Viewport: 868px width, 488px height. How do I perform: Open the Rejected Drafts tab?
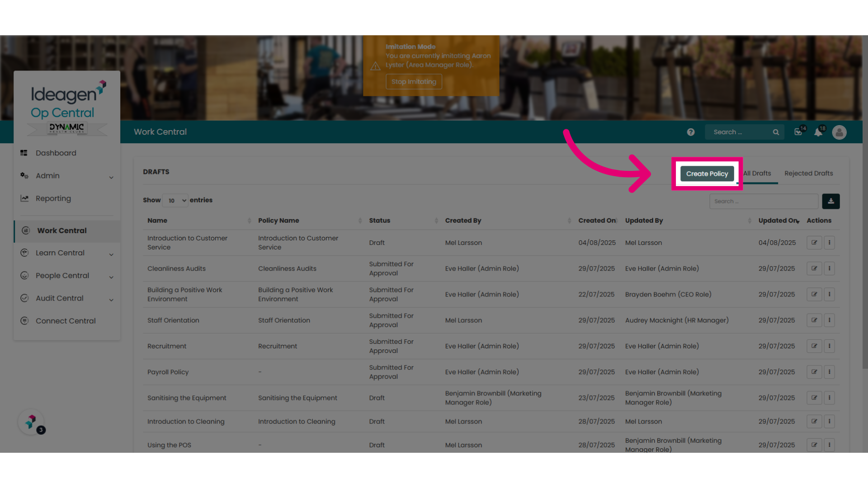click(x=809, y=174)
